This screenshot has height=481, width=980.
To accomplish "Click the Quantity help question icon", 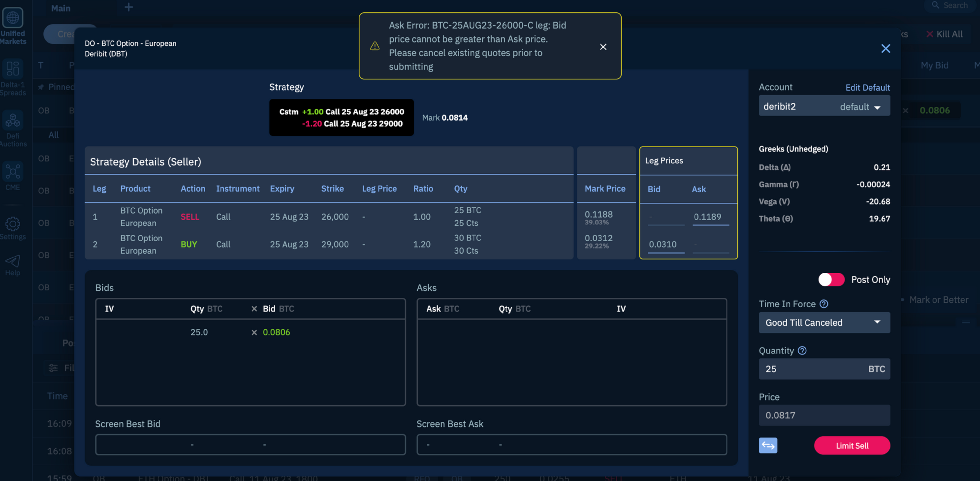I will tap(802, 351).
